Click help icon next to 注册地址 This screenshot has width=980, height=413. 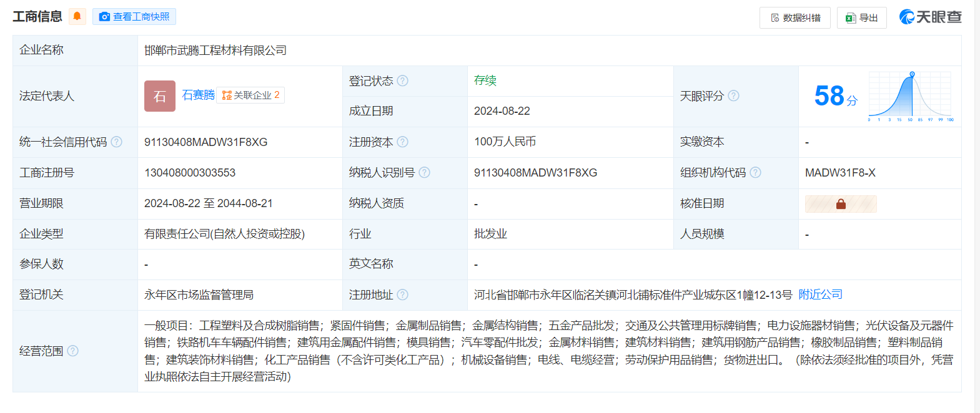[403, 294]
